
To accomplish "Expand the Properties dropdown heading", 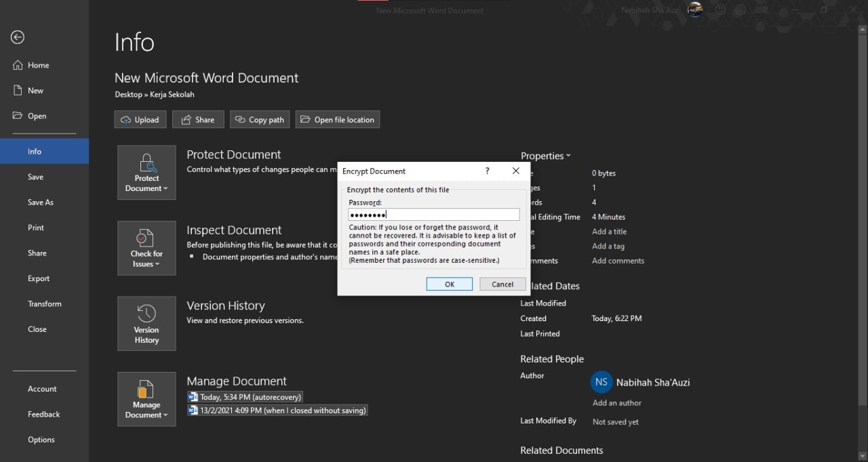I will click(x=545, y=156).
